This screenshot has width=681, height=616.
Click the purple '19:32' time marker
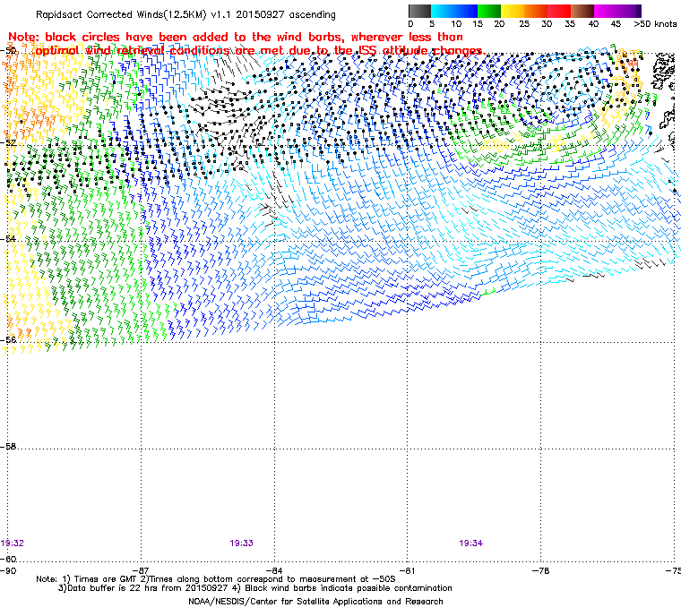pyautogui.click(x=13, y=543)
